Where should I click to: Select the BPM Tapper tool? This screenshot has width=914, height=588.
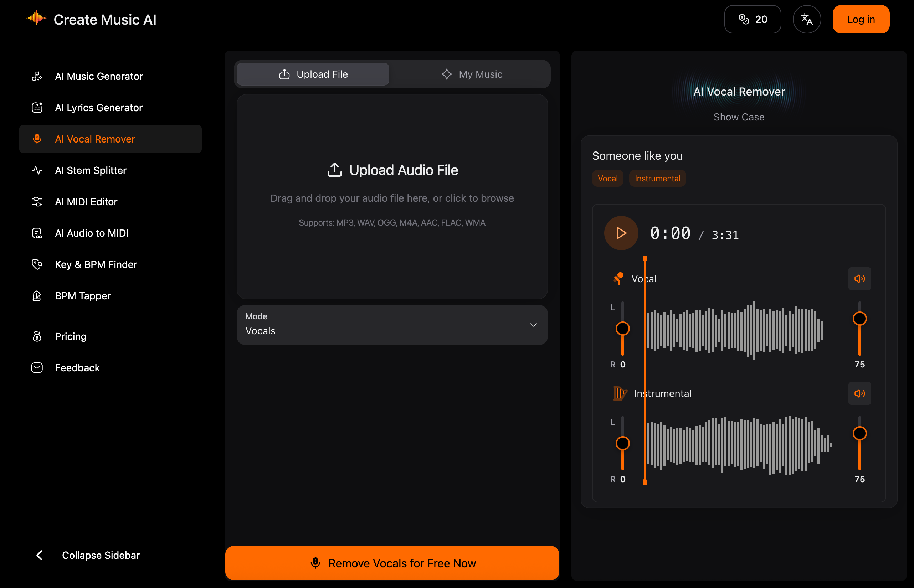(82, 295)
